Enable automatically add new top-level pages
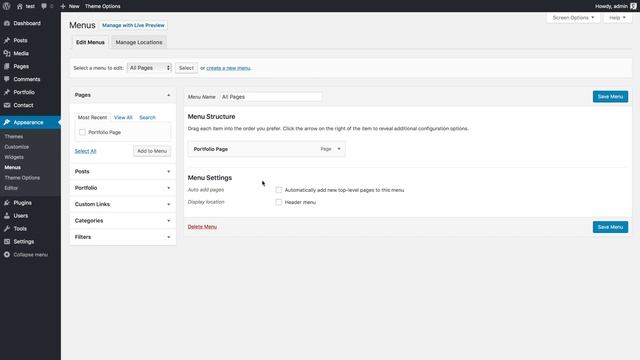 tap(279, 190)
